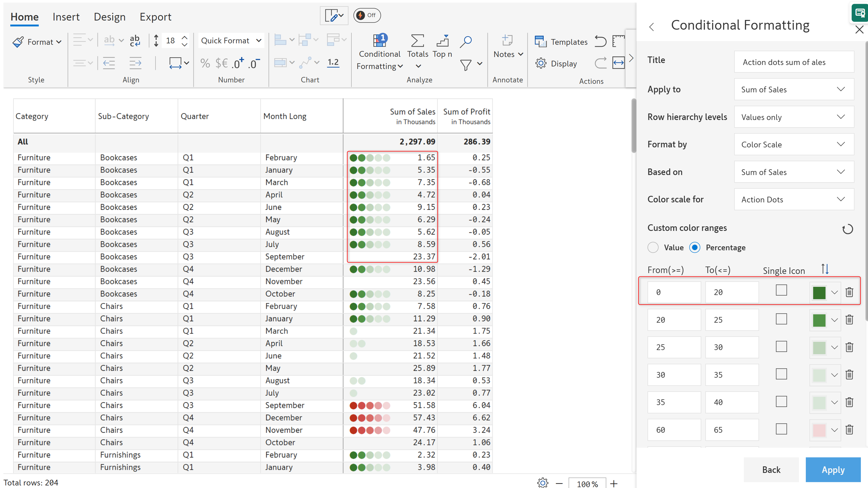Expand the Format by dropdown
Viewport: 868px width, 488px height.
coord(794,145)
